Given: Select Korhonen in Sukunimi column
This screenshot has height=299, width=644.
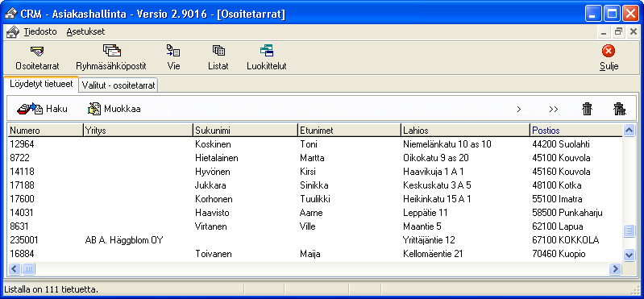Looking at the screenshot, I should coord(214,199).
